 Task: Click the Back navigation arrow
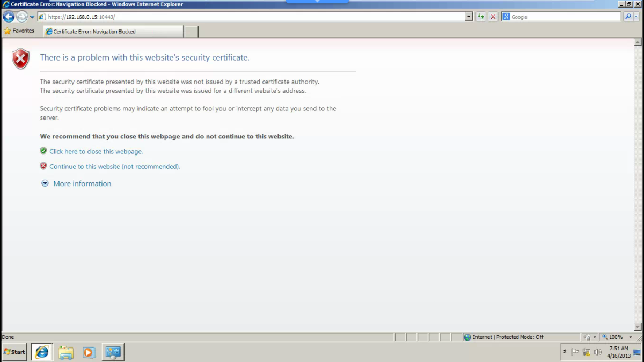click(x=8, y=17)
